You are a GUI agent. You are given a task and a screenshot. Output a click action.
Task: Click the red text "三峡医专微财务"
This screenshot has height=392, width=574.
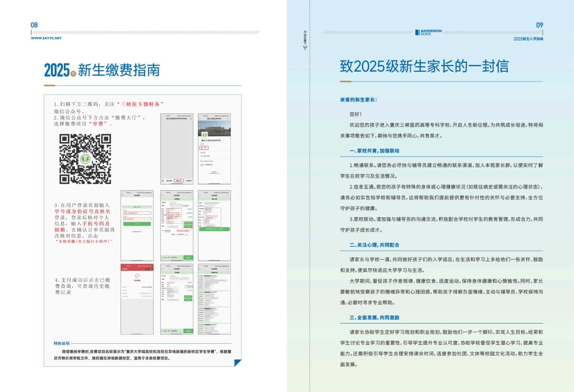point(140,104)
